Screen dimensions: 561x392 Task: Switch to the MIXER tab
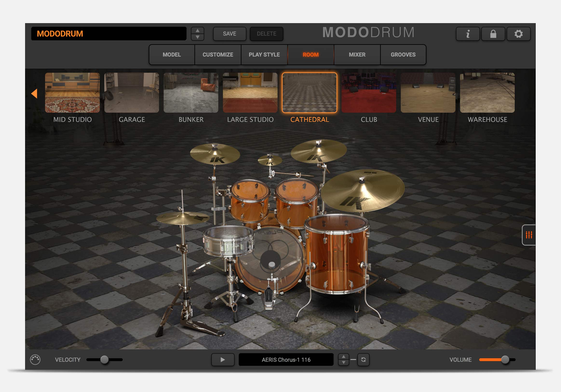point(357,55)
